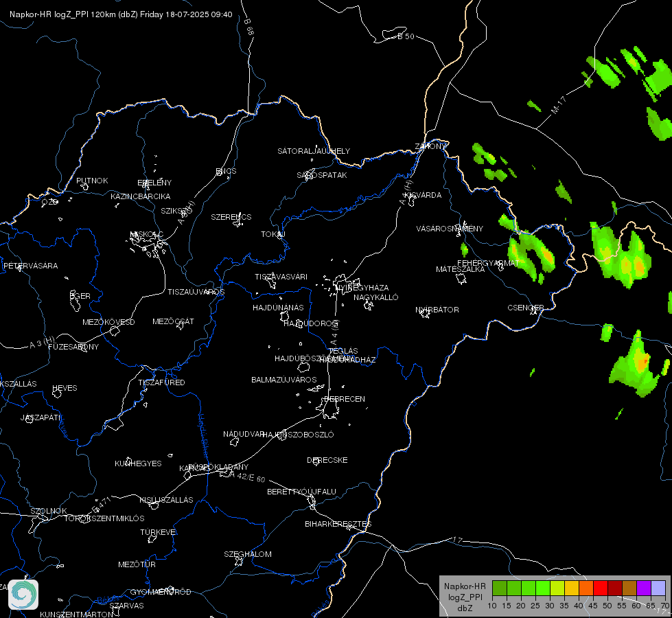Select the 55–60 dBZ brown legend swatch

(629, 588)
